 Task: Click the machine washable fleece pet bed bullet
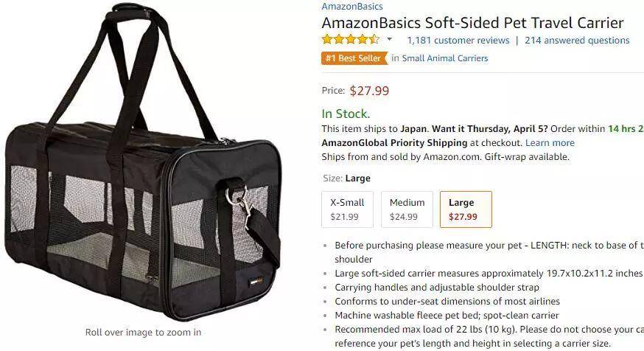[447, 316]
